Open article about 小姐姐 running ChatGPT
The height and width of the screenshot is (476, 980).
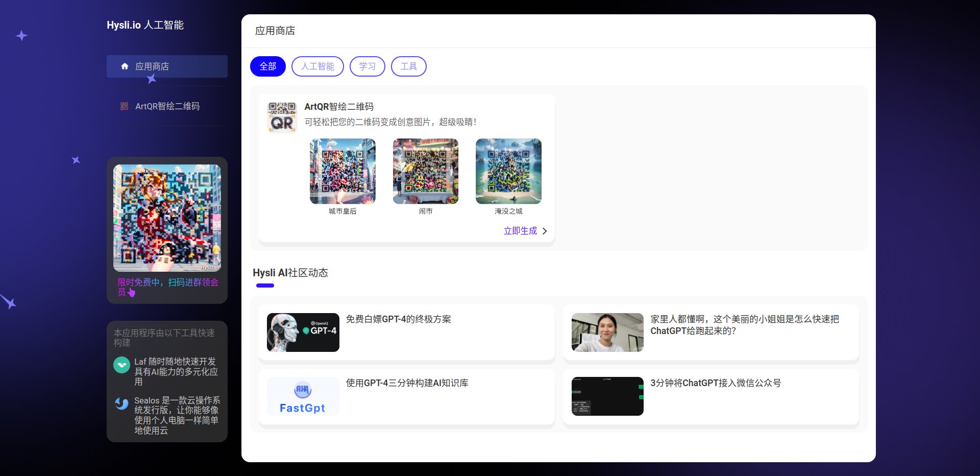pyautogui.click(x=745, y=325)
